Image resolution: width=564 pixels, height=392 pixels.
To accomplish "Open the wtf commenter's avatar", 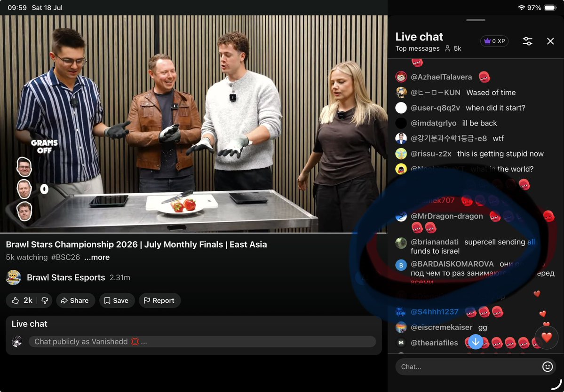I will point(401,138).
